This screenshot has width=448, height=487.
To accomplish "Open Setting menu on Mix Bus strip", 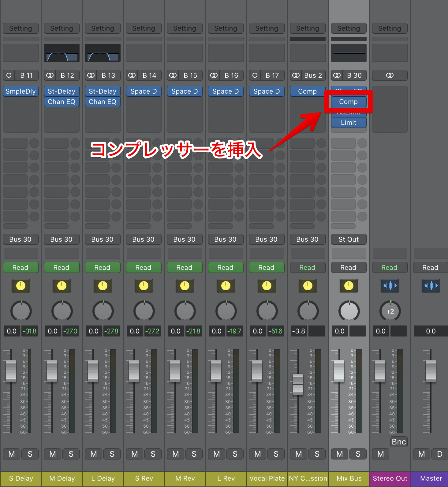I will [x=349, y=28].
